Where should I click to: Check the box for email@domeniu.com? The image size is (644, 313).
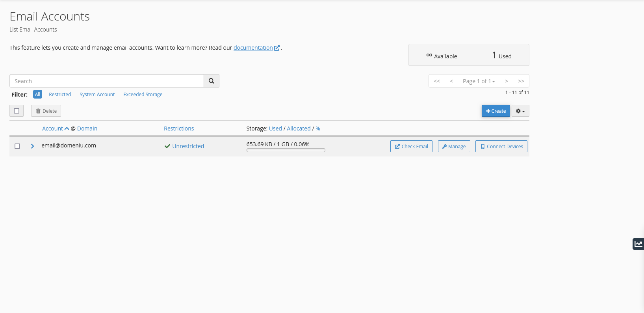17,146
